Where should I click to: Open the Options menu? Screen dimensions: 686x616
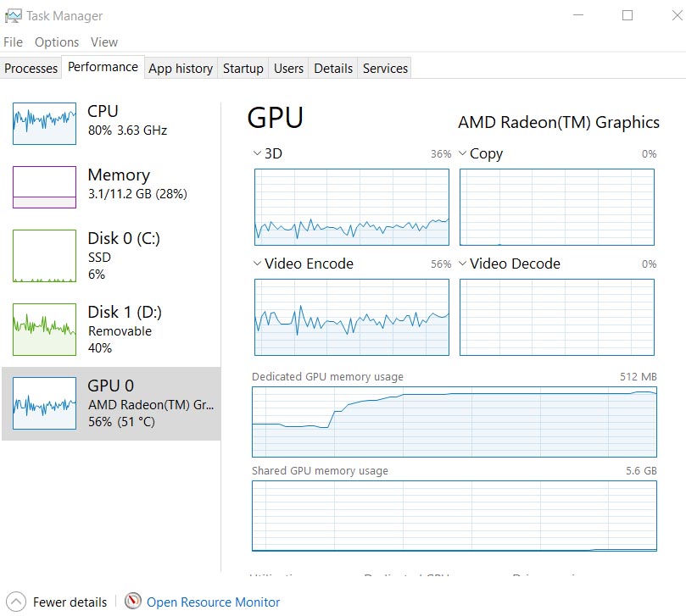[57, 42]
